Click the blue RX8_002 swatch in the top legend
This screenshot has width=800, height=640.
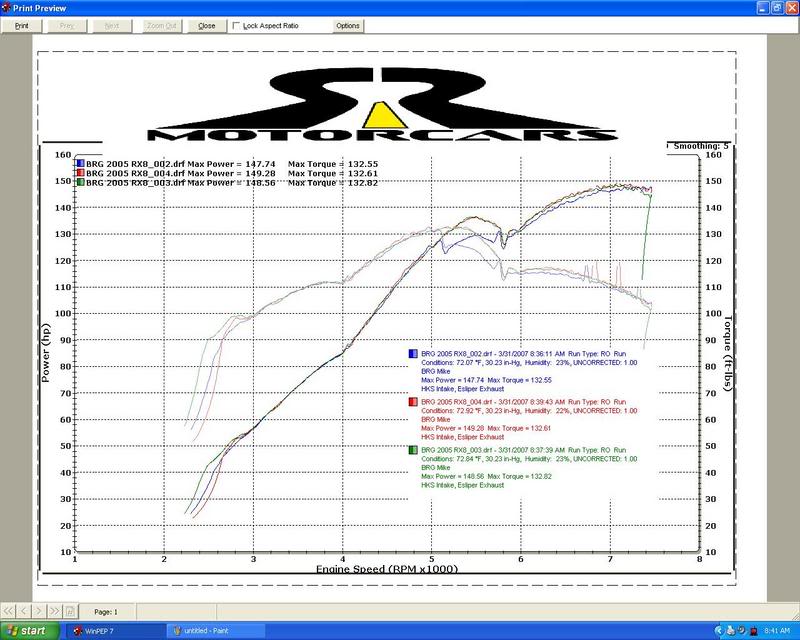pyautogui.click(x=80, y=164)
